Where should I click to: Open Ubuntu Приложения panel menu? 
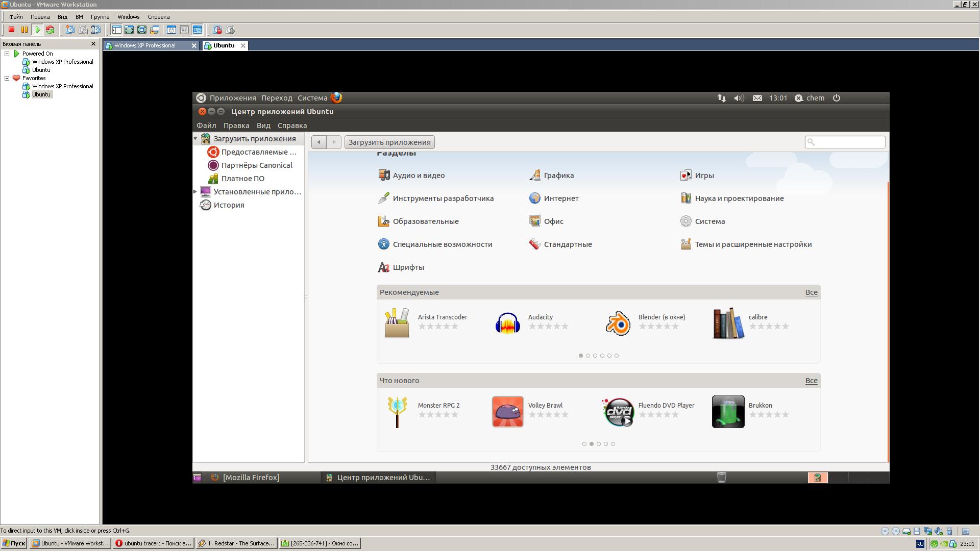pos(233,98)
